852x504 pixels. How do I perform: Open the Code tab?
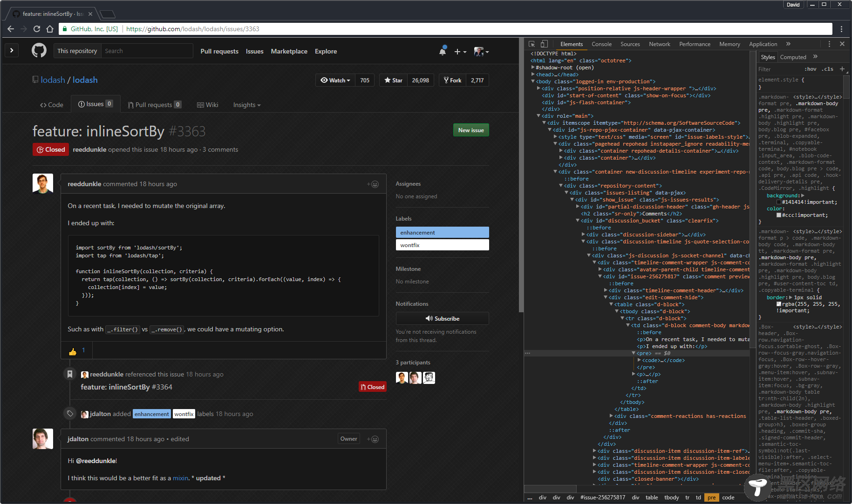[51, 105]
